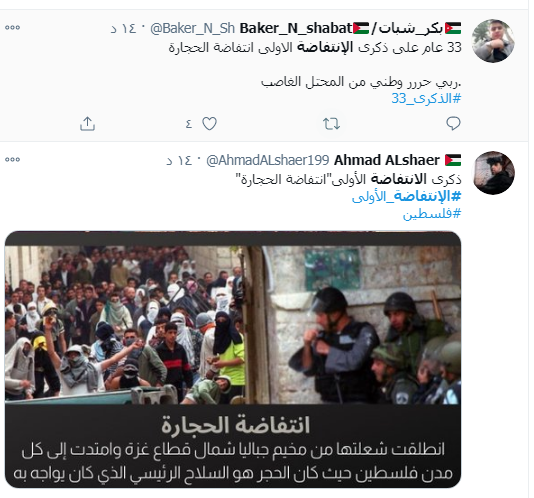Retweet Baker_N_shabat's tweet
The width and height of the screenshot is (534, 498).
[x=331, y=124]
